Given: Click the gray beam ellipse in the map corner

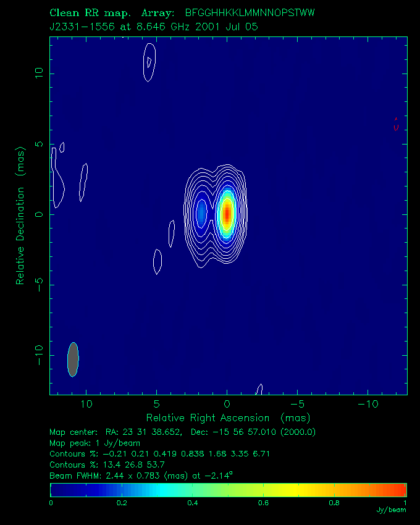Looking at the screenshot, I should [73, 359].
